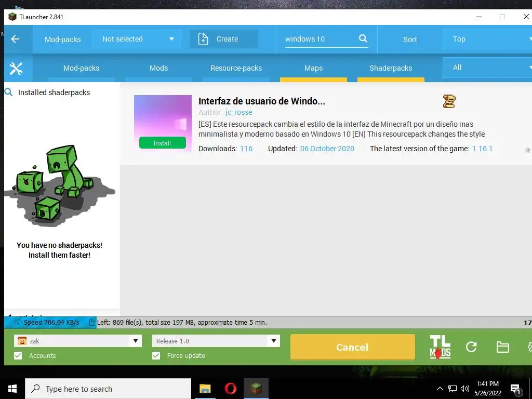The image size is (532, 399).
Task: Click the Create button
Action: point(224,39)
